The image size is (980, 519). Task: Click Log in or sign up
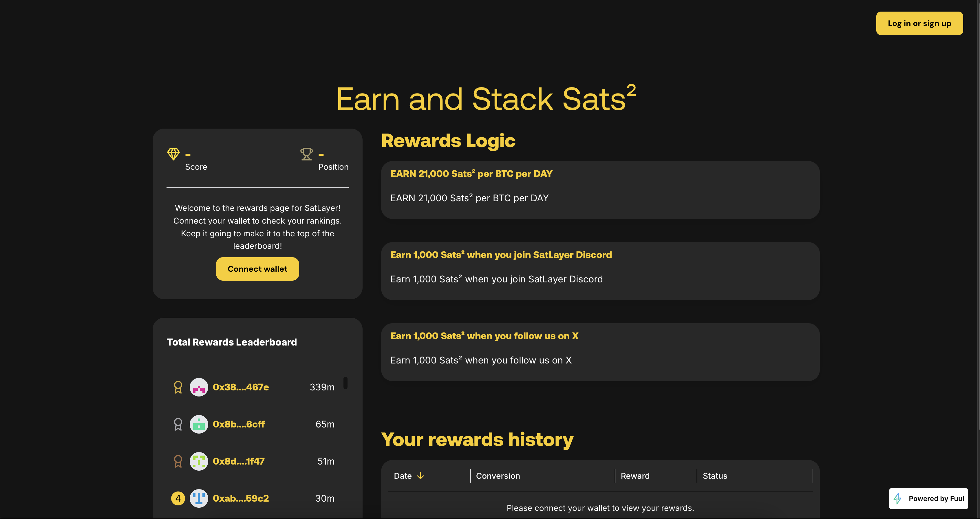[x=919, y=23]
